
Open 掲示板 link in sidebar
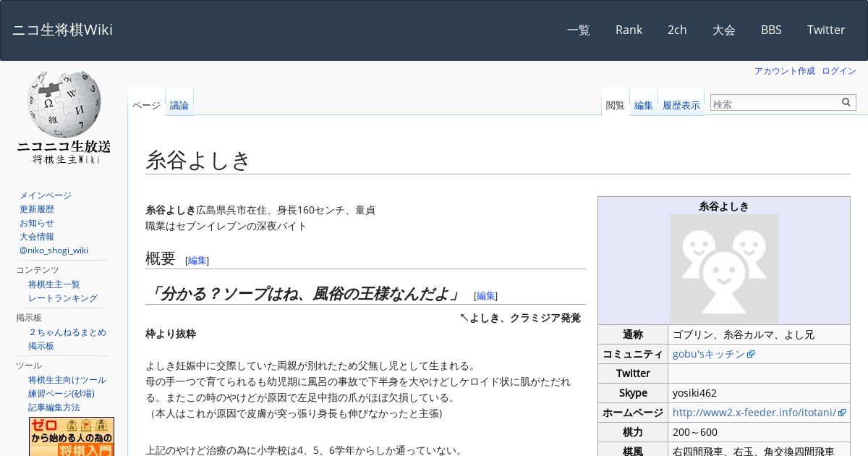[41, 346]
